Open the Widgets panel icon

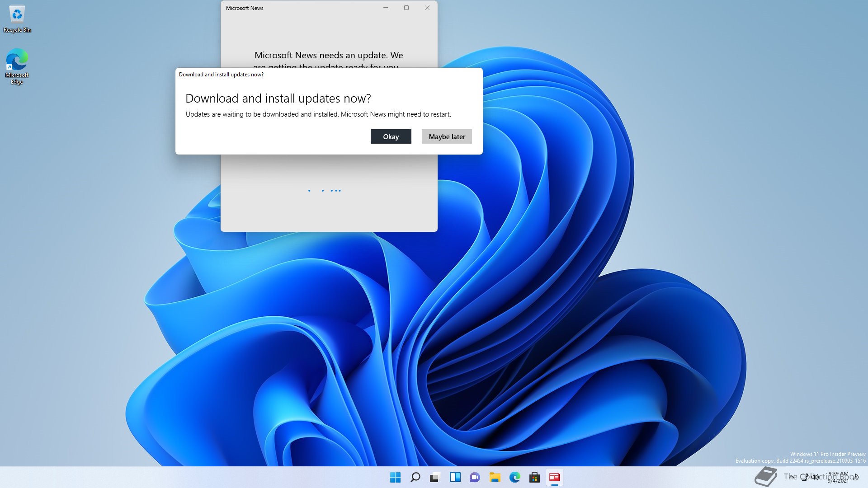(x=455, y=477)
